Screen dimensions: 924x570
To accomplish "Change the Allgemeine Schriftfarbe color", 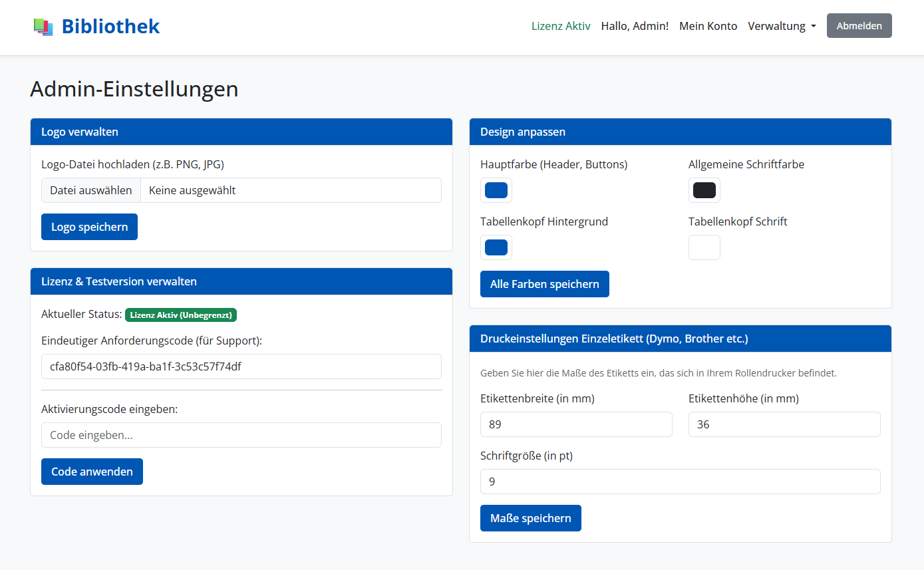I will (704, 190).
